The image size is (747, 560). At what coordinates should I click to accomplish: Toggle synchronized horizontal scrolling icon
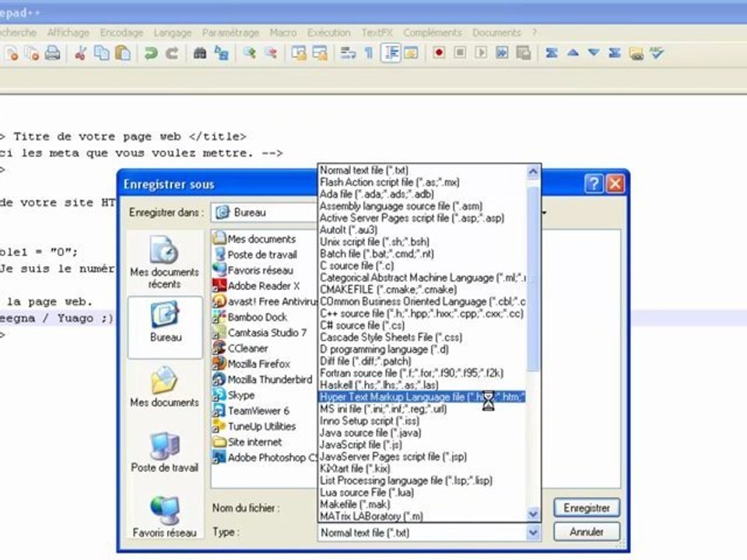coord(320,53)
